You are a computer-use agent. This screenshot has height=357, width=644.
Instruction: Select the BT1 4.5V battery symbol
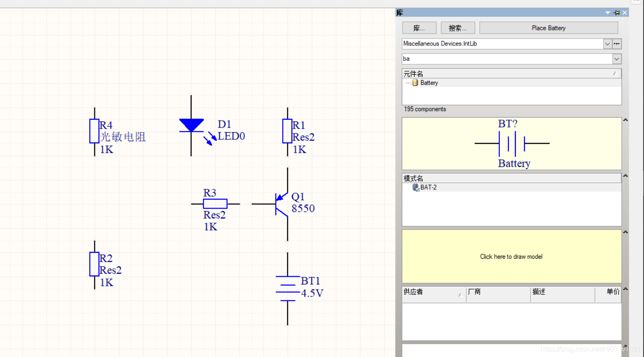click(x=288, y=288)
